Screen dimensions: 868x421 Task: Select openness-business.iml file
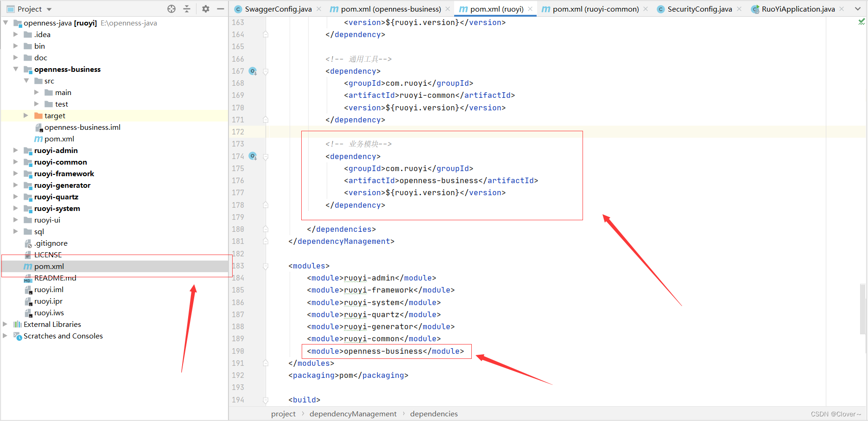tap(82, 127)
